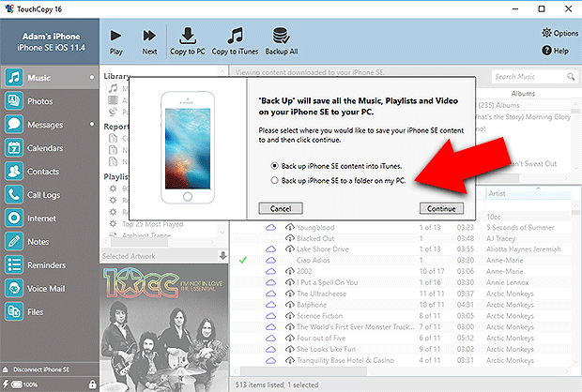Open Photos section in sidebar

[x=50, y=101]
